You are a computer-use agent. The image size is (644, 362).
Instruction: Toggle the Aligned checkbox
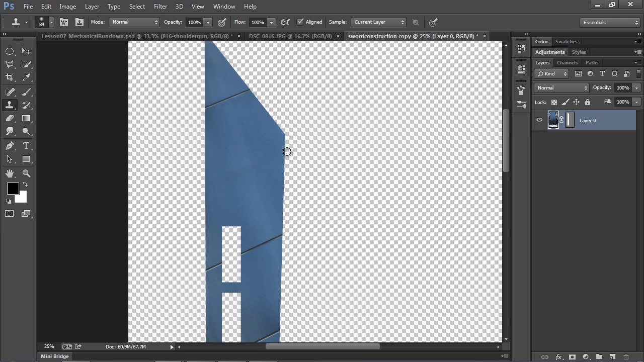tap(300, 22)
